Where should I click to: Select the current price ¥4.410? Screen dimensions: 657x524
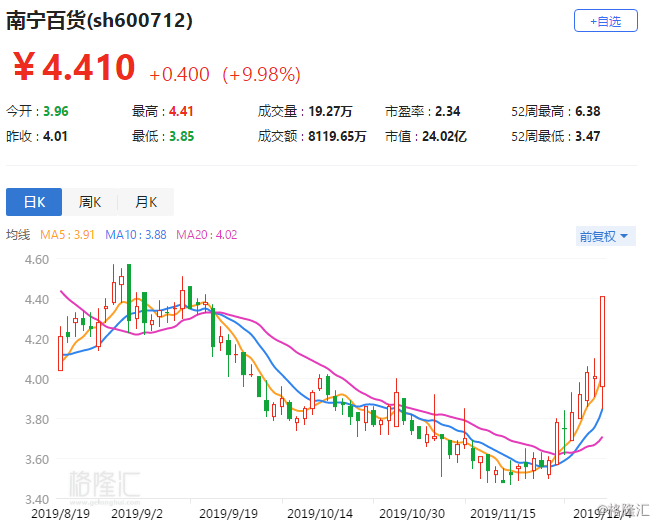tap(74, 67)
